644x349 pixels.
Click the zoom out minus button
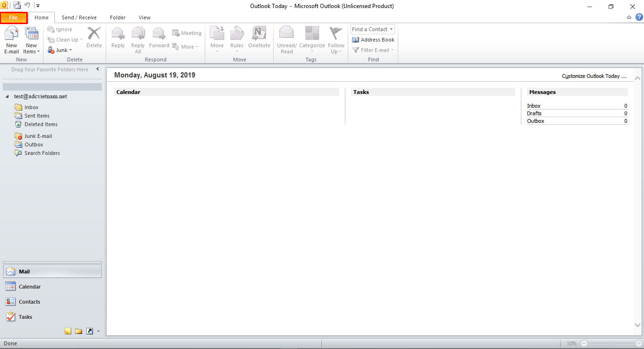(584, 343)
